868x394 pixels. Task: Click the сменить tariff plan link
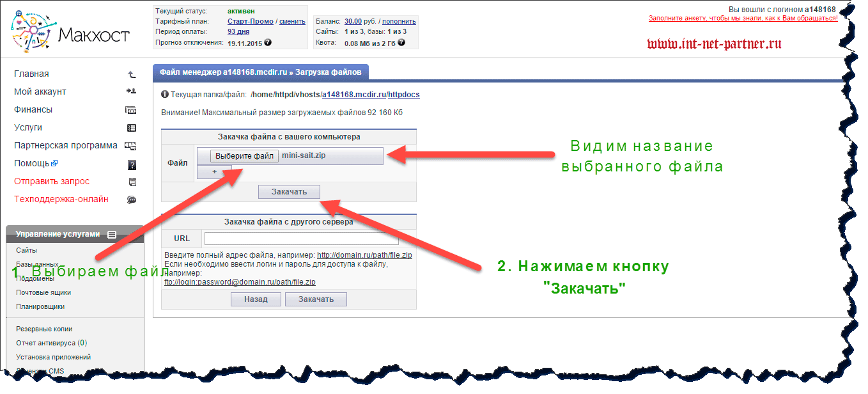pyautogui.click(x=292, y=21)
